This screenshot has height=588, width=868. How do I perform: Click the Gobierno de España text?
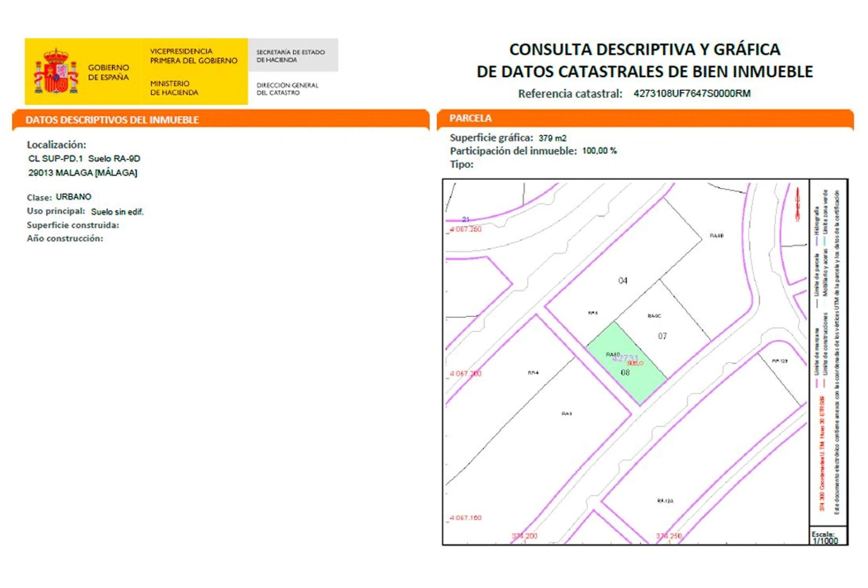click(x=108, y=72)
